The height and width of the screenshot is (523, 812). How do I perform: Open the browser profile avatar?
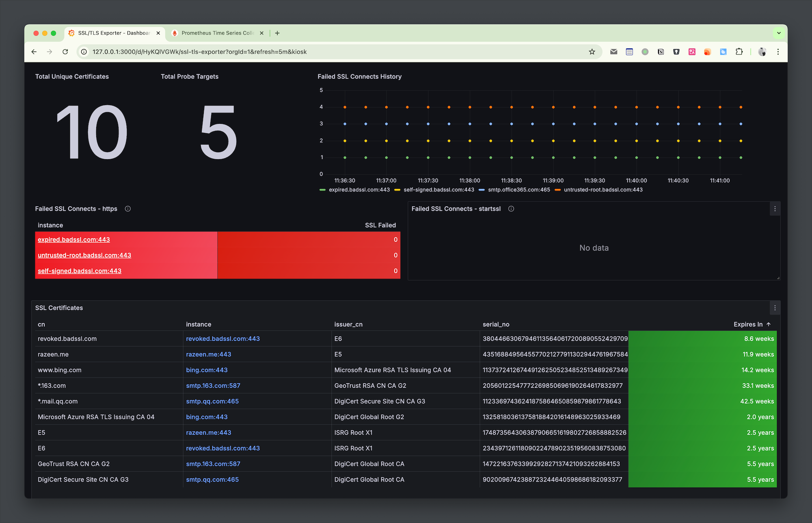pos(762,52)
